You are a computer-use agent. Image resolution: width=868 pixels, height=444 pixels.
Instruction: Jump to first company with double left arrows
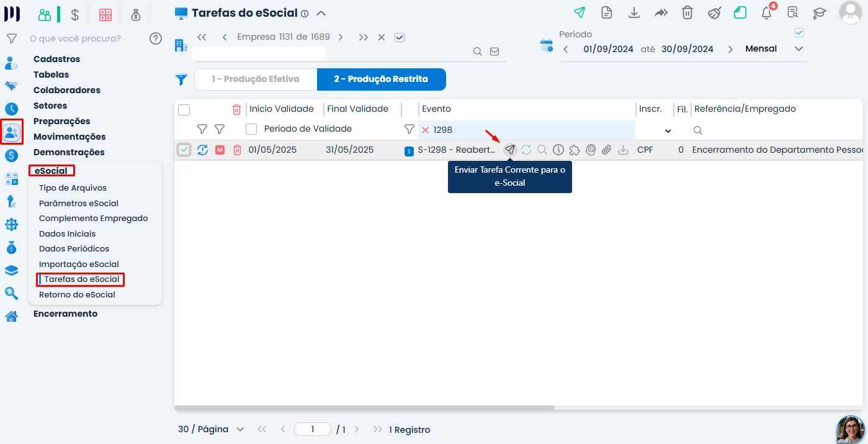point(202,37)
